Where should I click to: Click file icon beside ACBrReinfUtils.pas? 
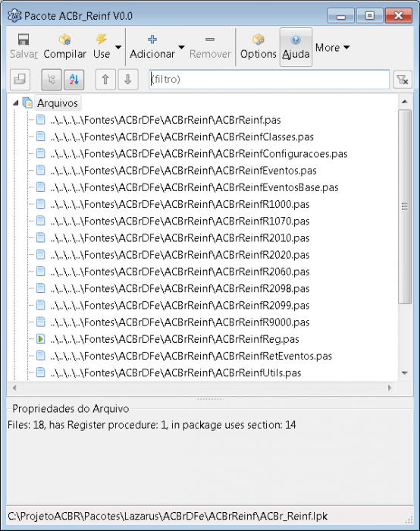[x=41, y=372]
